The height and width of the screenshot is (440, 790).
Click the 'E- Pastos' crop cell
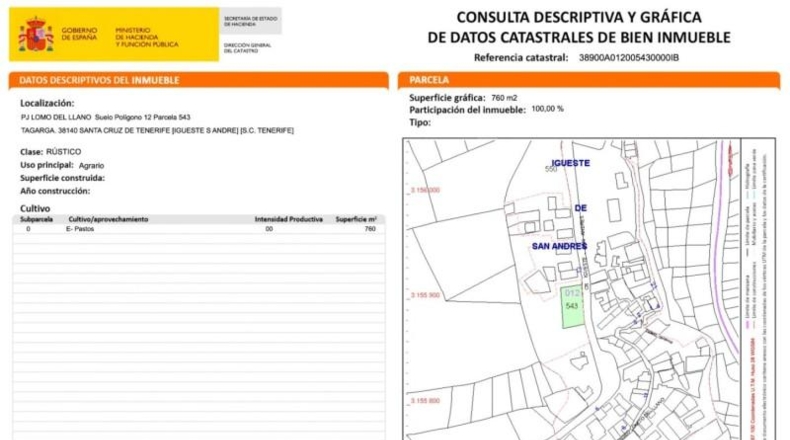(x=80, y=228)
